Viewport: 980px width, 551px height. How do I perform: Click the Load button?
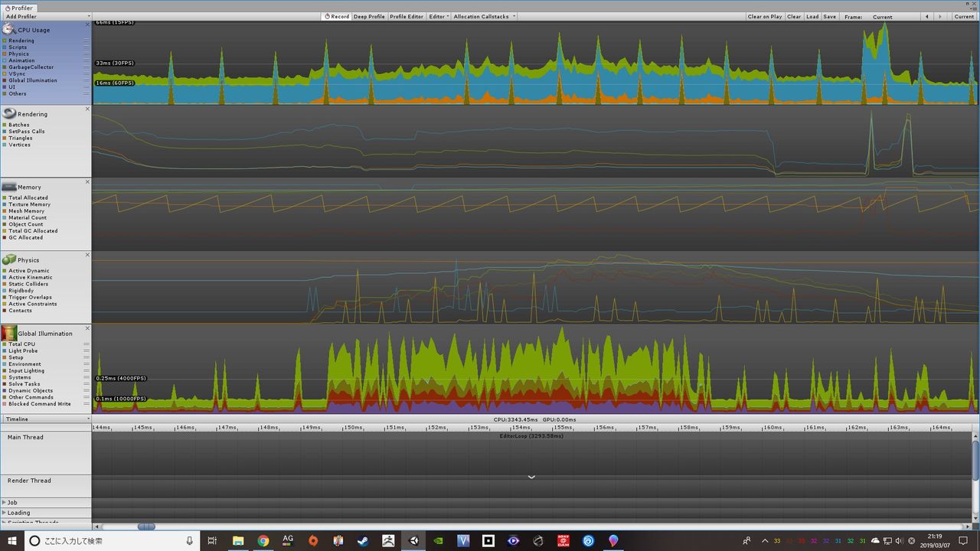[812, 16]
